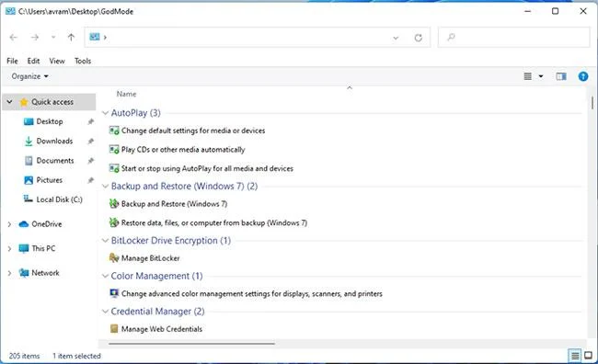Click the pin icon next to Desktop

(90, 121)
